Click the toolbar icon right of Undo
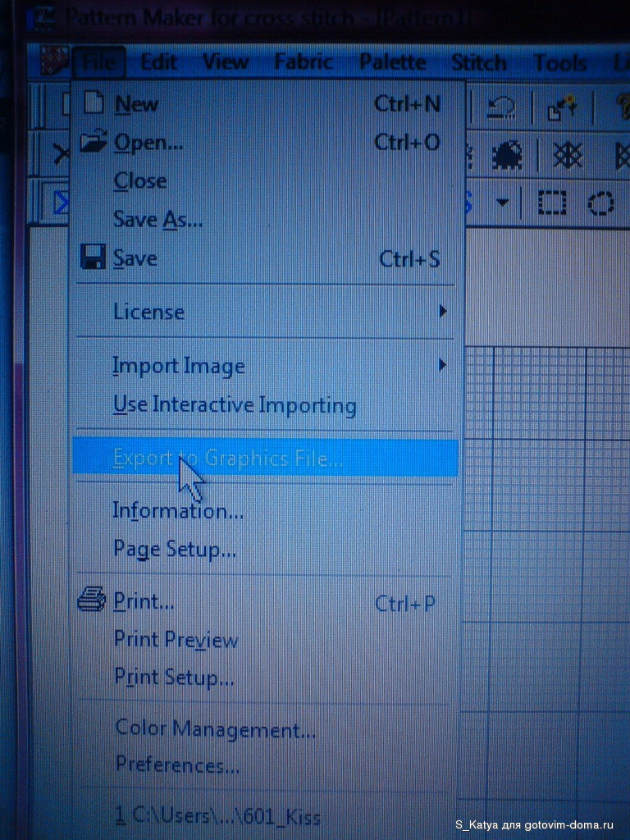630x840 pixels. coord(562,109)
